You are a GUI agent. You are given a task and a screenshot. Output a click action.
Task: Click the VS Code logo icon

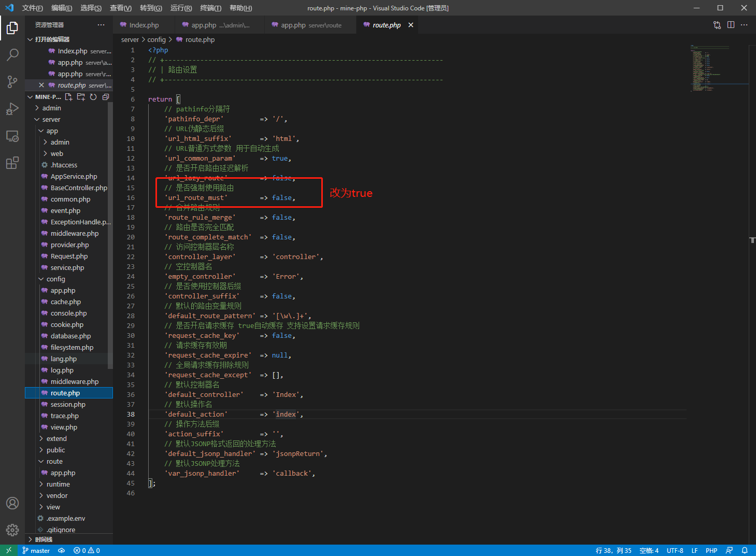[9, 8]
